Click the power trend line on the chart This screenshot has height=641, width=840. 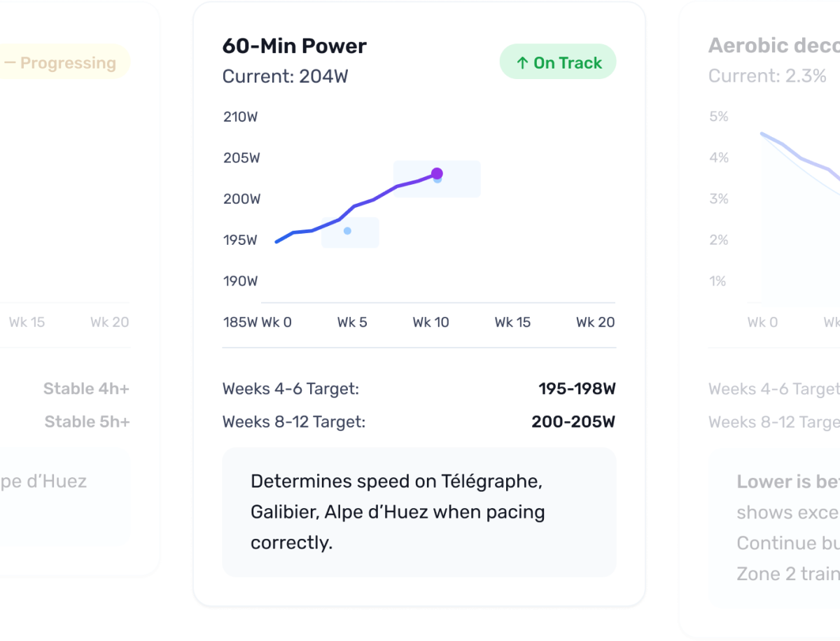364,206
